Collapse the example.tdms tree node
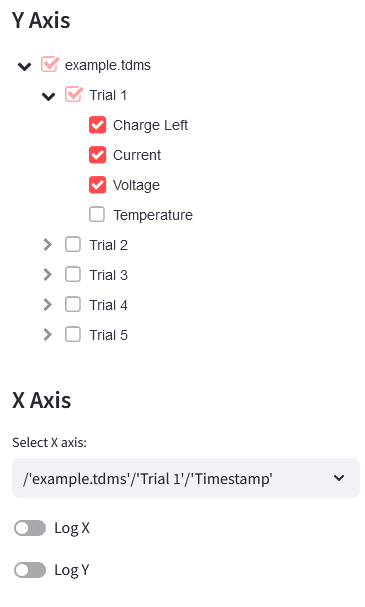 pyautogui.click(x=24, y=66)
